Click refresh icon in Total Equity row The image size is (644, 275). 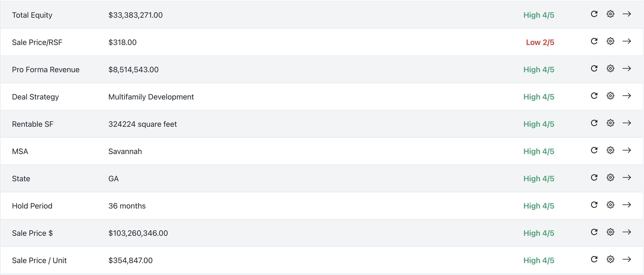pyautogui.click(x=594, y=14)
